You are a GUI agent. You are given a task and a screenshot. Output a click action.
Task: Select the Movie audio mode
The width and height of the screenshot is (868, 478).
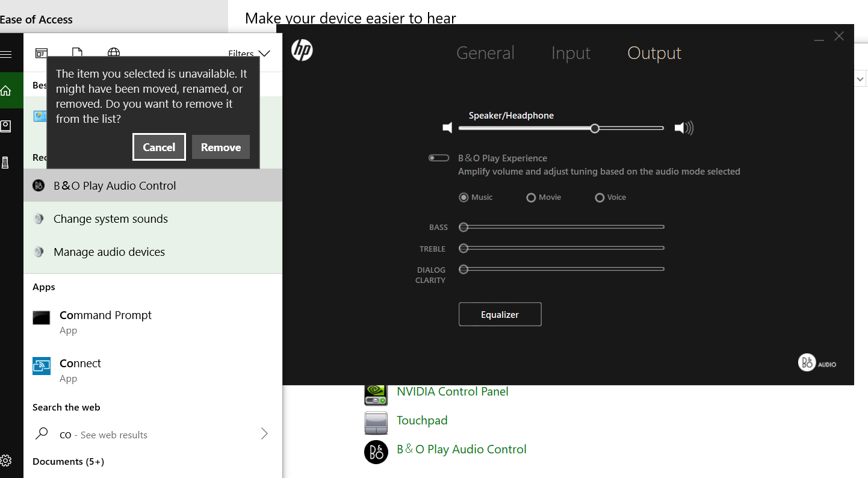531,197
